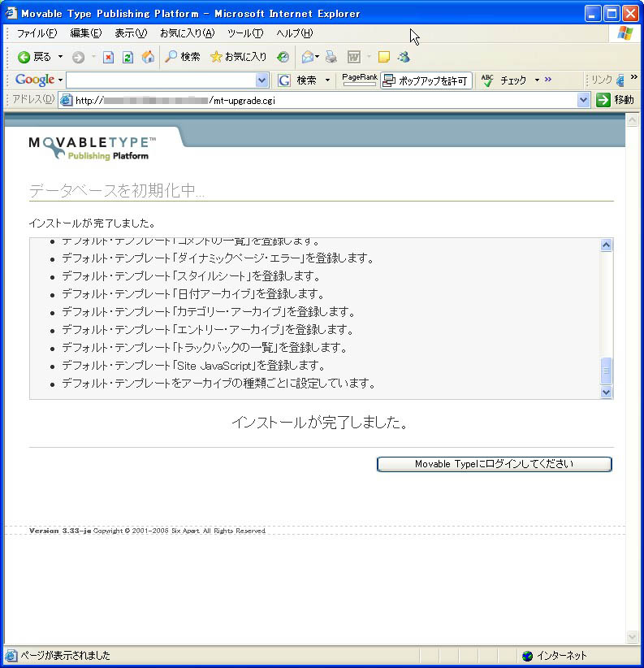Click the Mail envelope icon

307,57
